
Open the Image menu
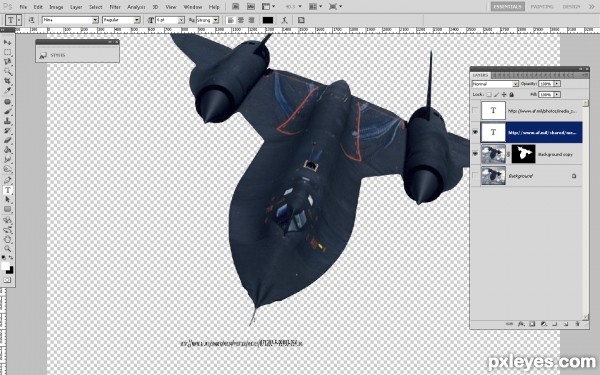56,7
